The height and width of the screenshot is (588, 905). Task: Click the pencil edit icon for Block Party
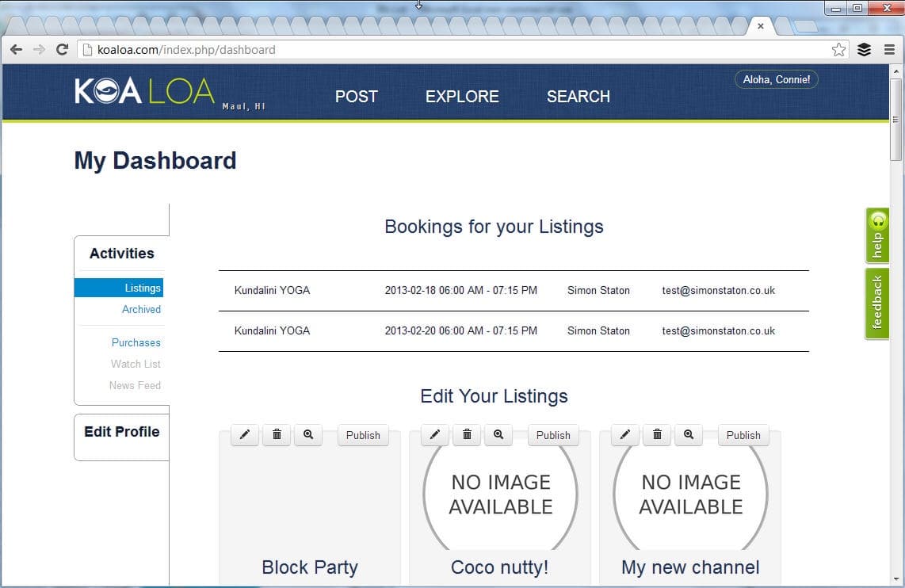point(245,435)
